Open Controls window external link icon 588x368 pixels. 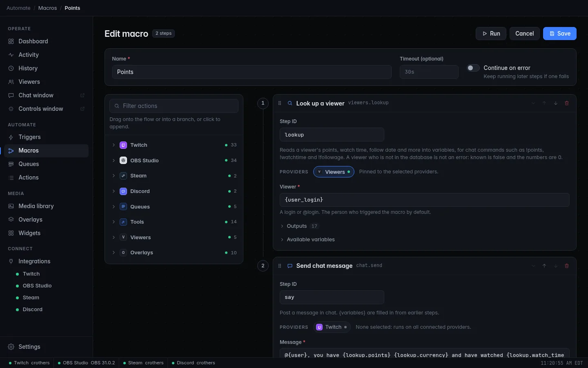[82, 109]
